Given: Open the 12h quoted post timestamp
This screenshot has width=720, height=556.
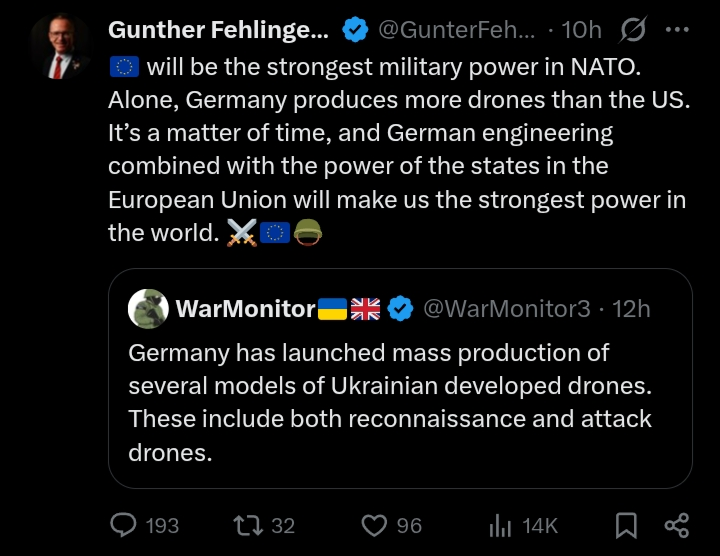Looking at the screenshot, I should (x=631, y=309).
